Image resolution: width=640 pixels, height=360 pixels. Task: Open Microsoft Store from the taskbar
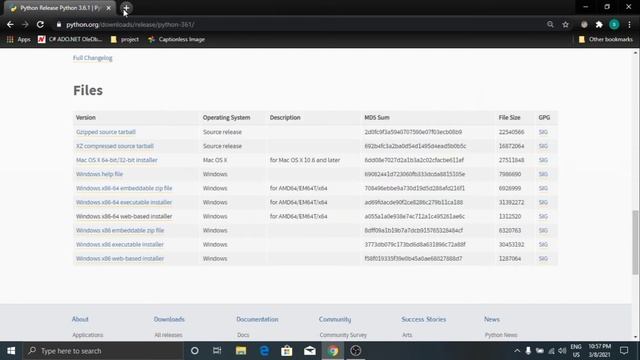tap(287, 351)
